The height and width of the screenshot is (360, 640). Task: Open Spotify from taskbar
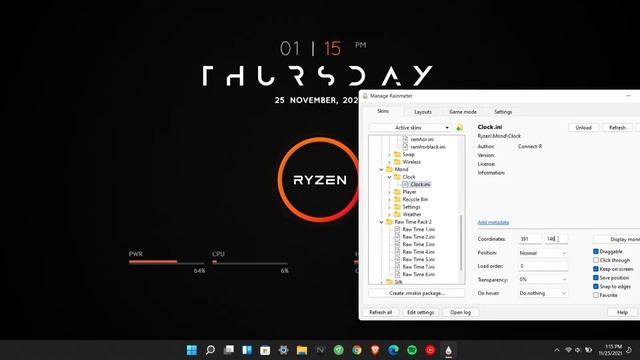coord(412,350)
